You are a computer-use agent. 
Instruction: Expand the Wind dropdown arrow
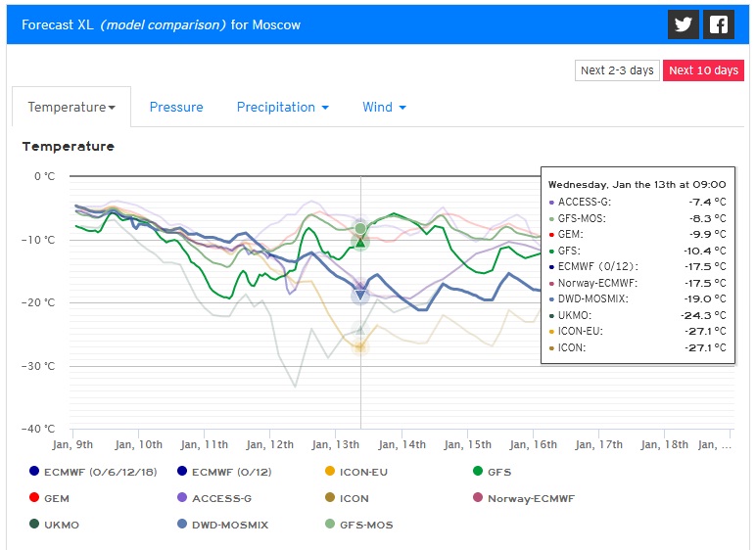[402, 108]
